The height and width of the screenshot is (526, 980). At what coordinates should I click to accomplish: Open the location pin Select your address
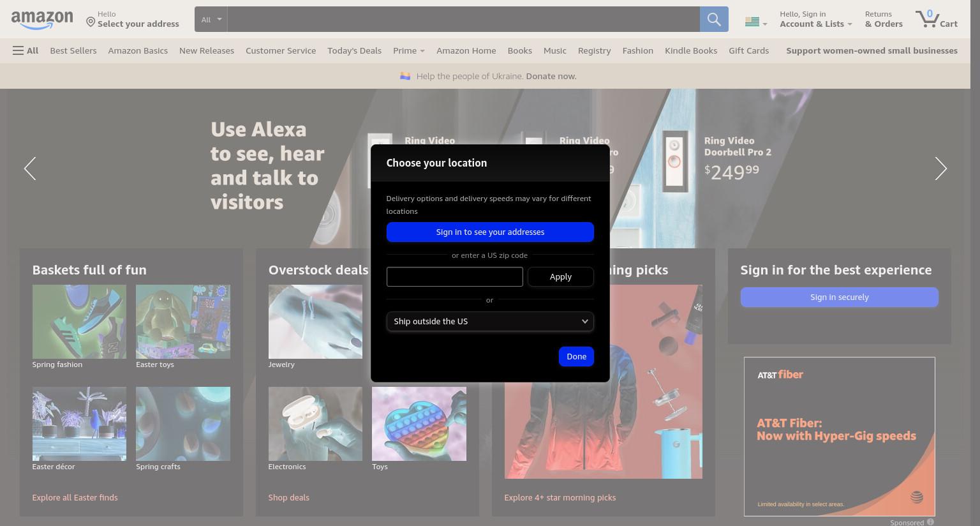point(133,19)
